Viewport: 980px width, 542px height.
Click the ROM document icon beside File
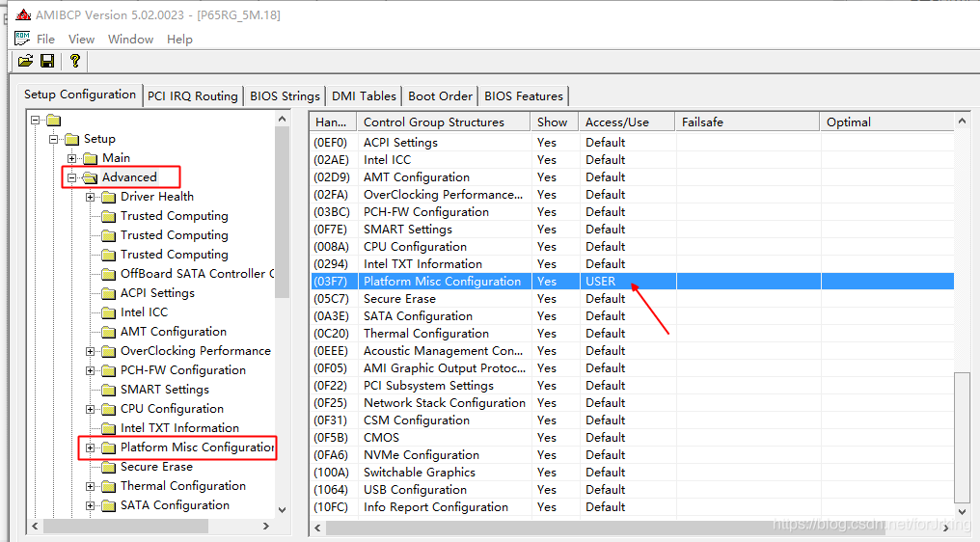22,39
